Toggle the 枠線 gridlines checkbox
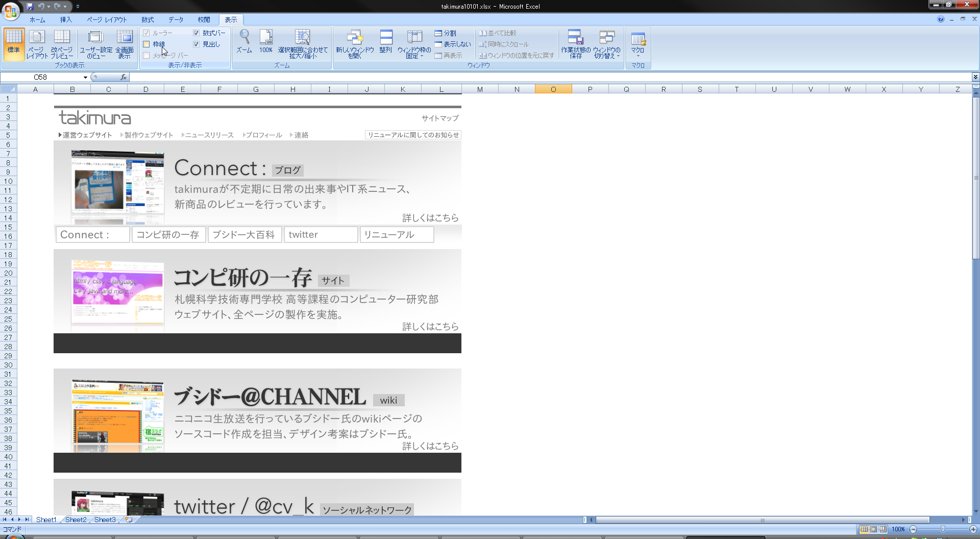Viewport: 980px width, 539px height. [x=146, y=44]
